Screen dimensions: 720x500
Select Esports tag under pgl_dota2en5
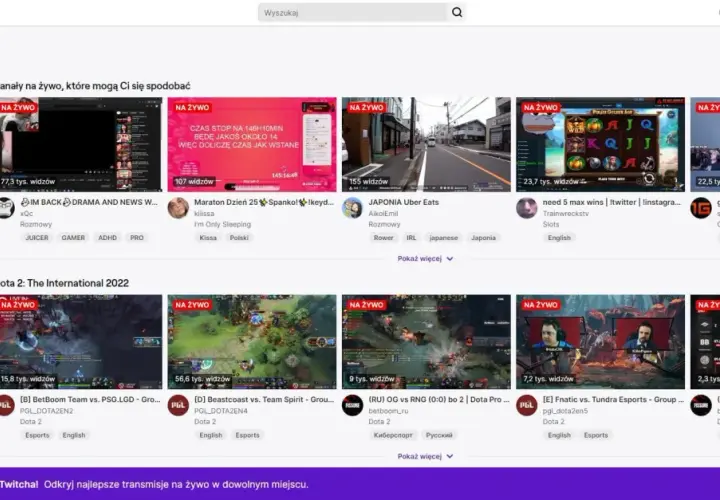point(596,435)
